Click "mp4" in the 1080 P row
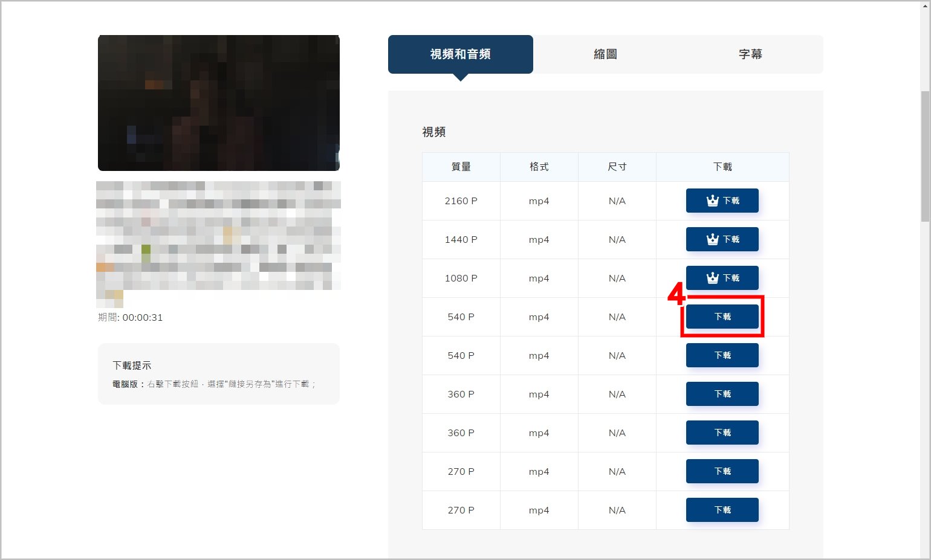The height and width of the screenshot is (560, 931). (539, 278)
